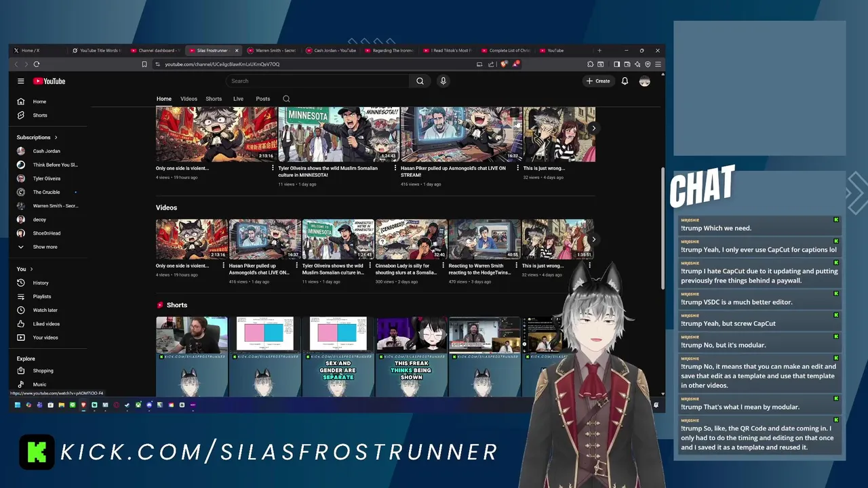This screenshot has width=868, height=488.
Task: Open Tyler Oliveira subscription channel
Action: (47, 178)
